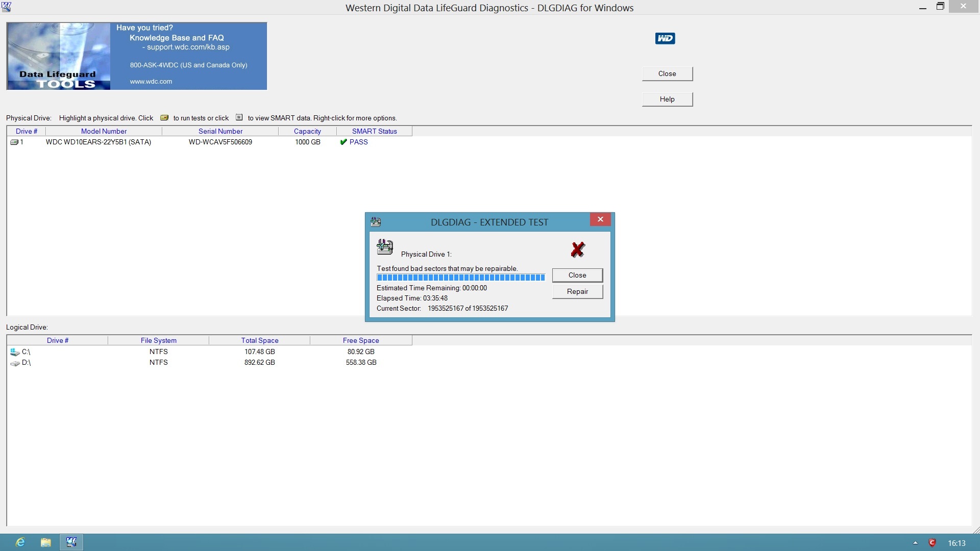This screenshot has width=980, height=551.
Task: Click Close in the Extended Test dialog
Action: coord(577,275)
